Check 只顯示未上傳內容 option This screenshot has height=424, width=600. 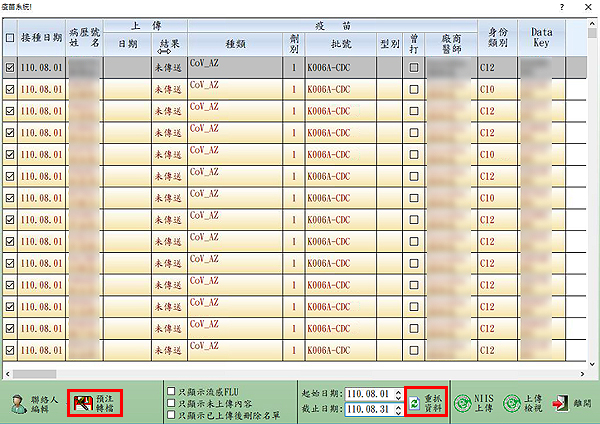tap(171, 404)
